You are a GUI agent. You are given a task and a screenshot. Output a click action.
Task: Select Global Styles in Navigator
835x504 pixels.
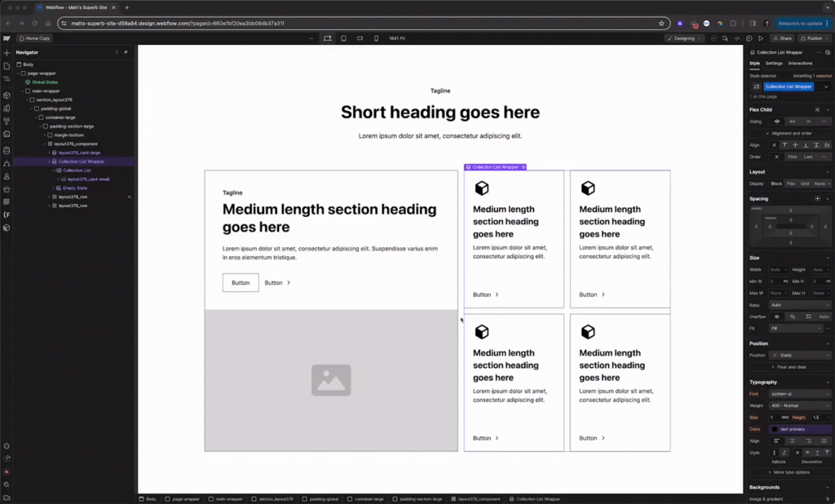[45, 82]
